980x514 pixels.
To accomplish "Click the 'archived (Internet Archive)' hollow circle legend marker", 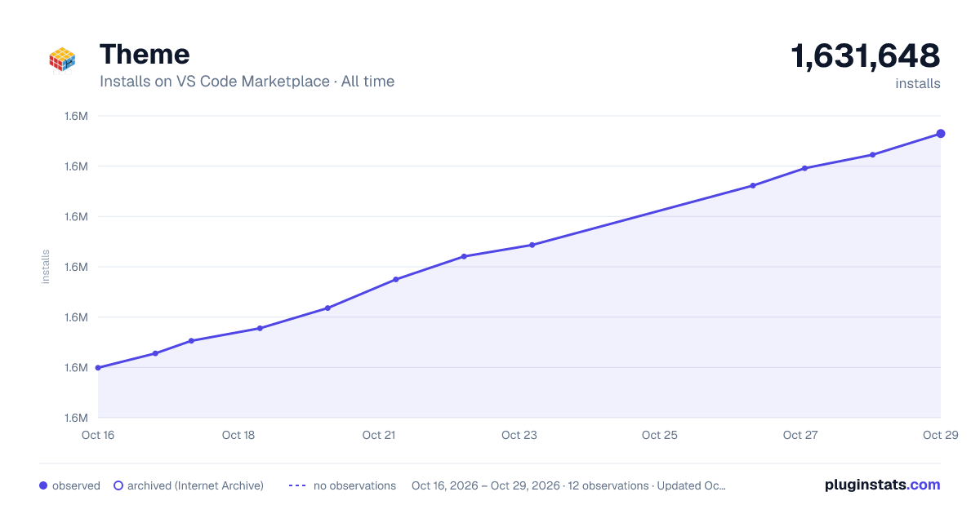I will coord(118,485).
